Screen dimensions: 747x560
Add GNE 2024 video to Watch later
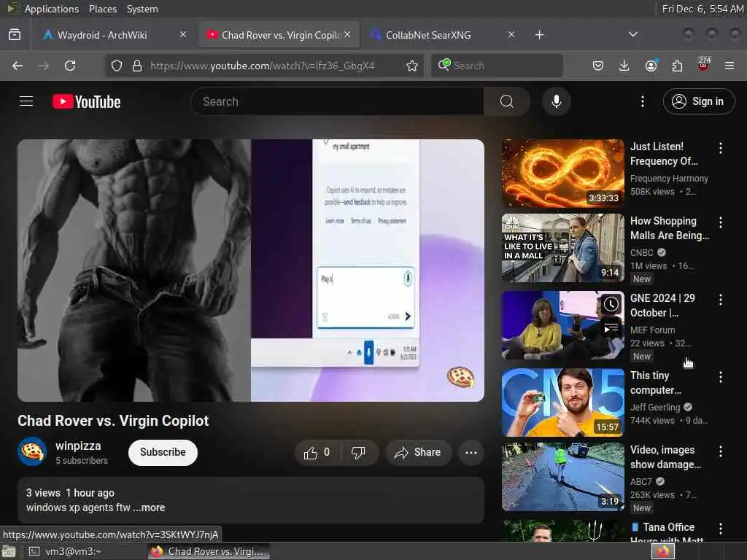pyautogui.click(x=611, y=304)
